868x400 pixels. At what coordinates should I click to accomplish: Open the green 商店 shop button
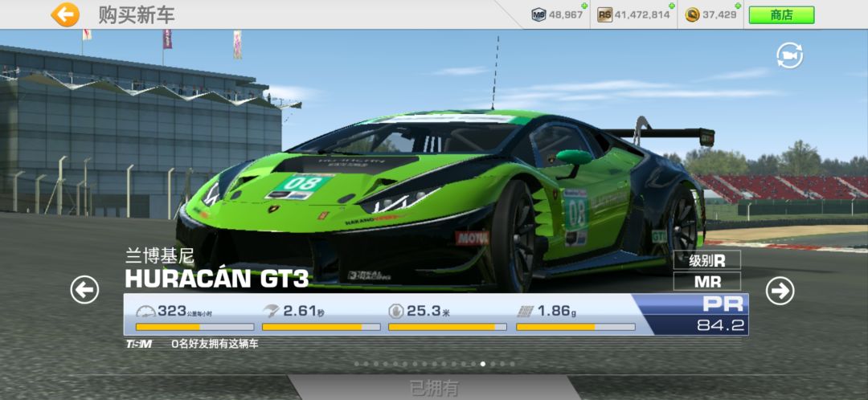pos(781,15)
